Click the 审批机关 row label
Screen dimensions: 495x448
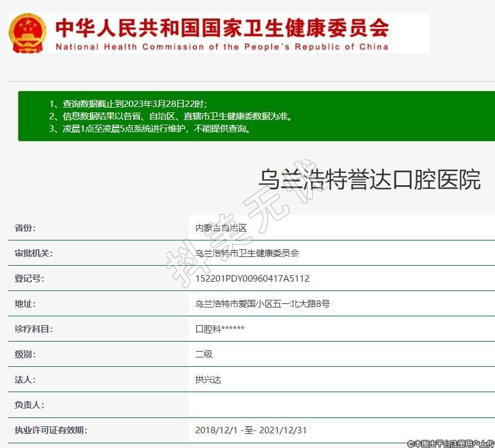tap(34, 253)
